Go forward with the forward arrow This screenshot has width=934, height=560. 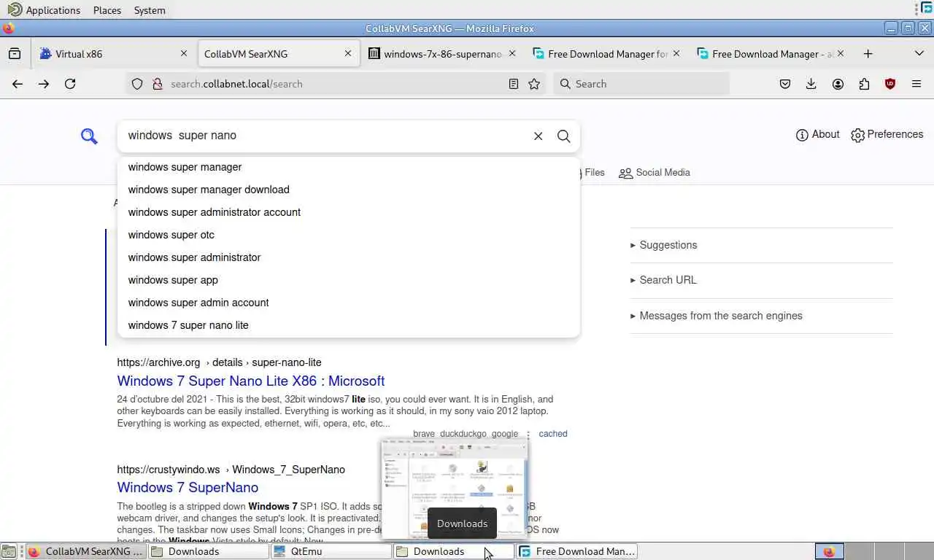44,84
